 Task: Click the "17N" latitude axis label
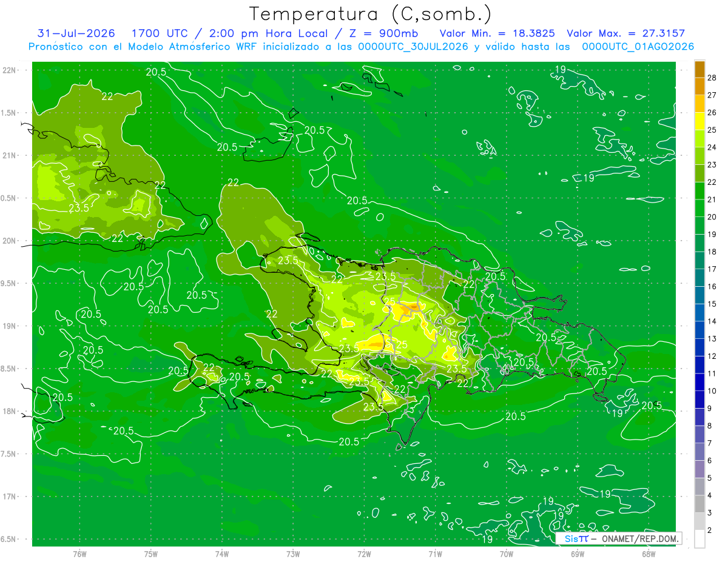[x=10, y=497]
